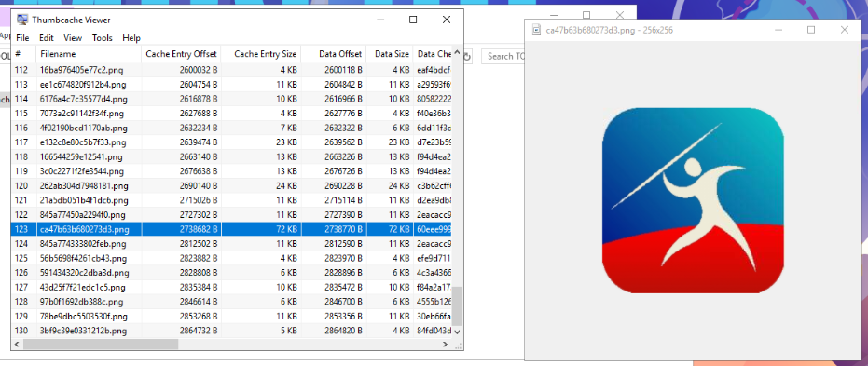Click offset cell 2738682 B
This screenshot has width=868, height=366.
[181, 229]
